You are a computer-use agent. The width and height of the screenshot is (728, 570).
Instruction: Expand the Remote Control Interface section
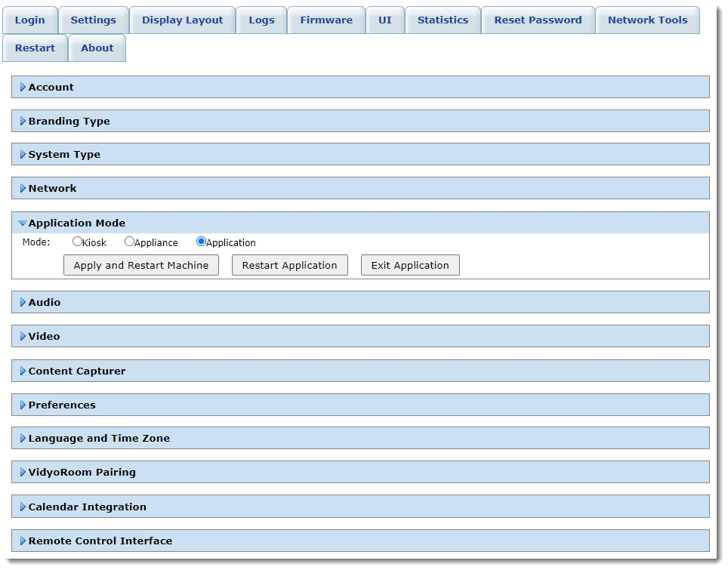360,541
